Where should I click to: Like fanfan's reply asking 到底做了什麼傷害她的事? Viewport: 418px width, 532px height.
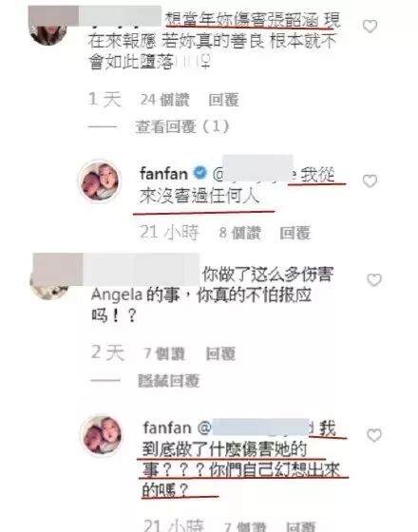[x=374, y=435]
